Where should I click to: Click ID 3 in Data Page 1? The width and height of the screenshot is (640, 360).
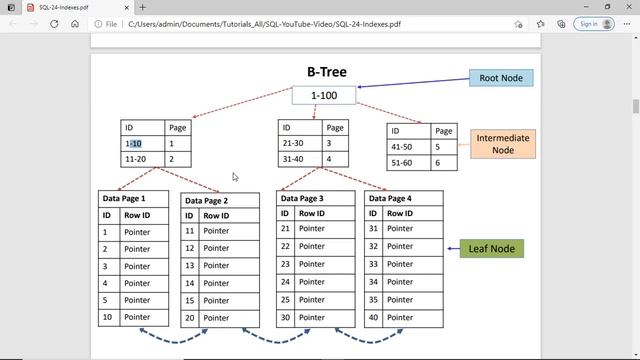pos(105,267)
